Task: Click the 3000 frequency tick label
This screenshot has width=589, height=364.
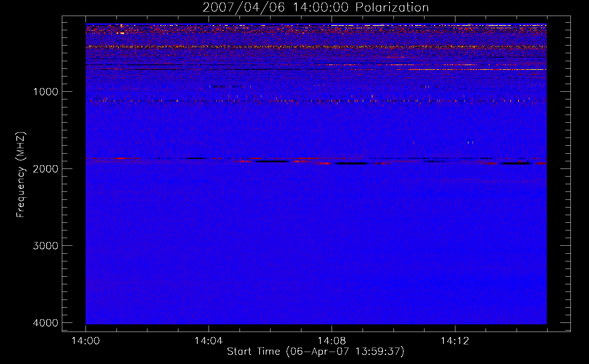Action: coord(46,246)
